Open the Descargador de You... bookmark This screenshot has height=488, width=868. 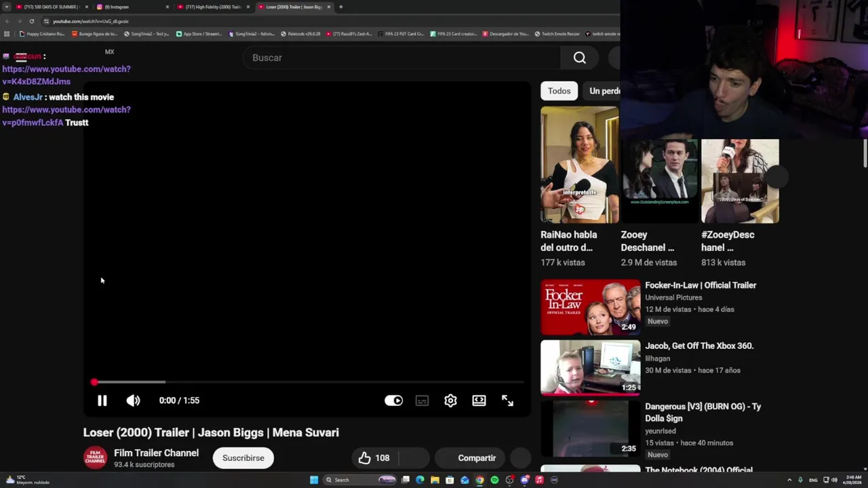[x=506, y=34]
